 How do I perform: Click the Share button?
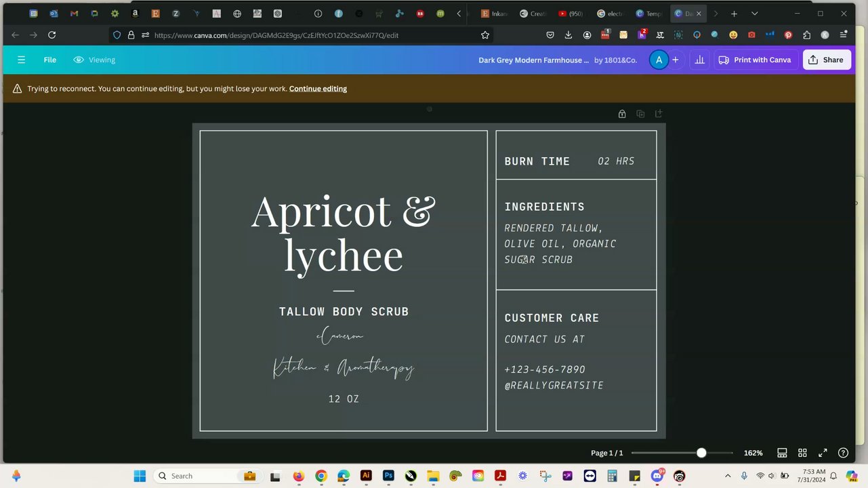[825, 60]
